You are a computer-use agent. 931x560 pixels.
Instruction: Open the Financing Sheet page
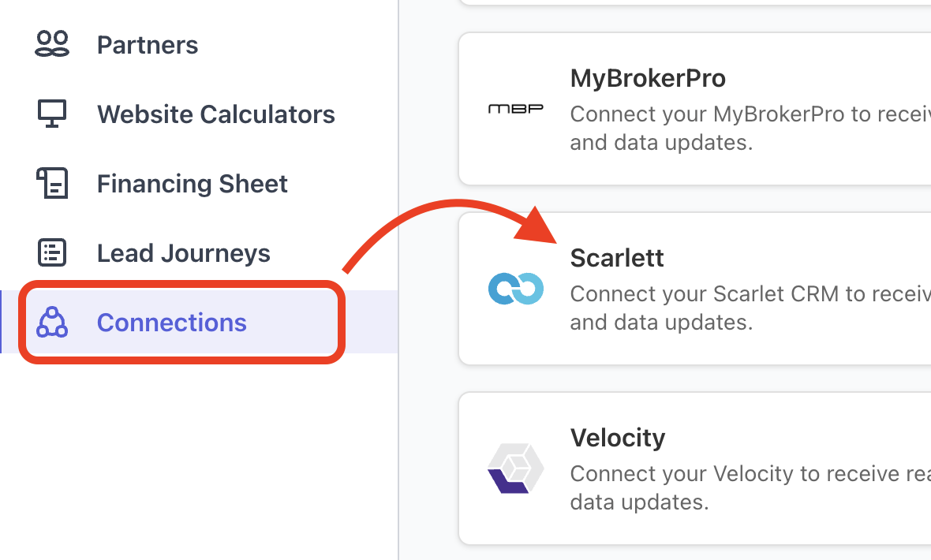192,184
